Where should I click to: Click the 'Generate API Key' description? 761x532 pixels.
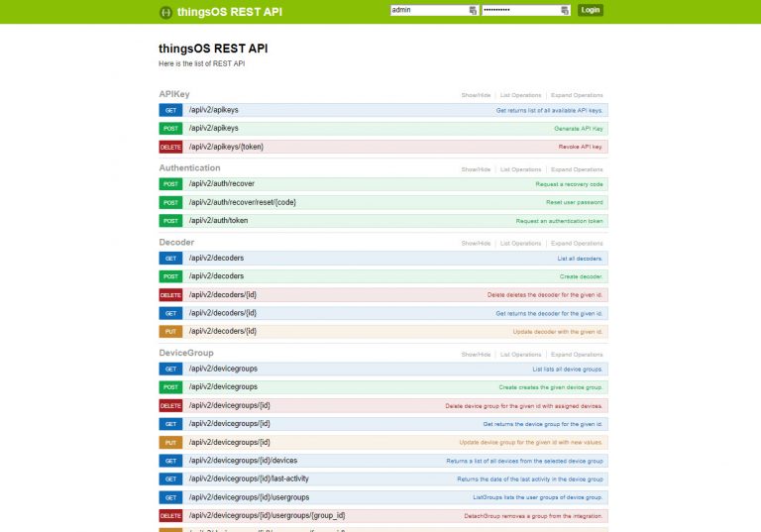pos(579,129)
